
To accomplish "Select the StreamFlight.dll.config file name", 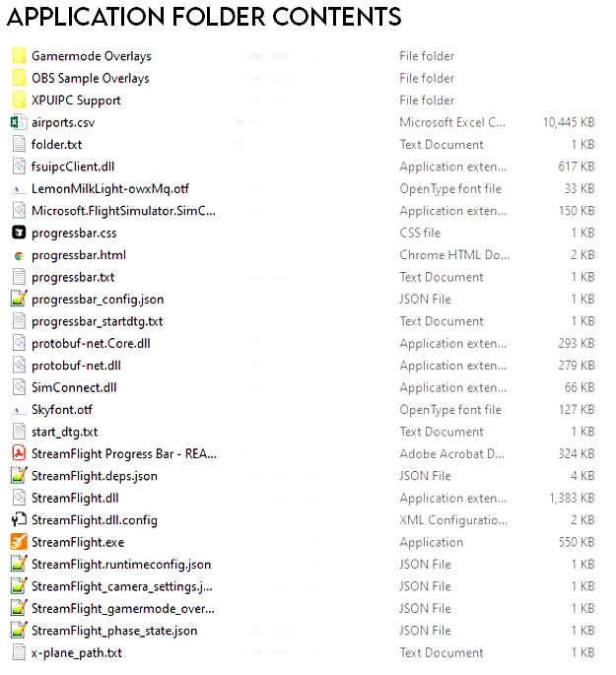I will 95,520.
